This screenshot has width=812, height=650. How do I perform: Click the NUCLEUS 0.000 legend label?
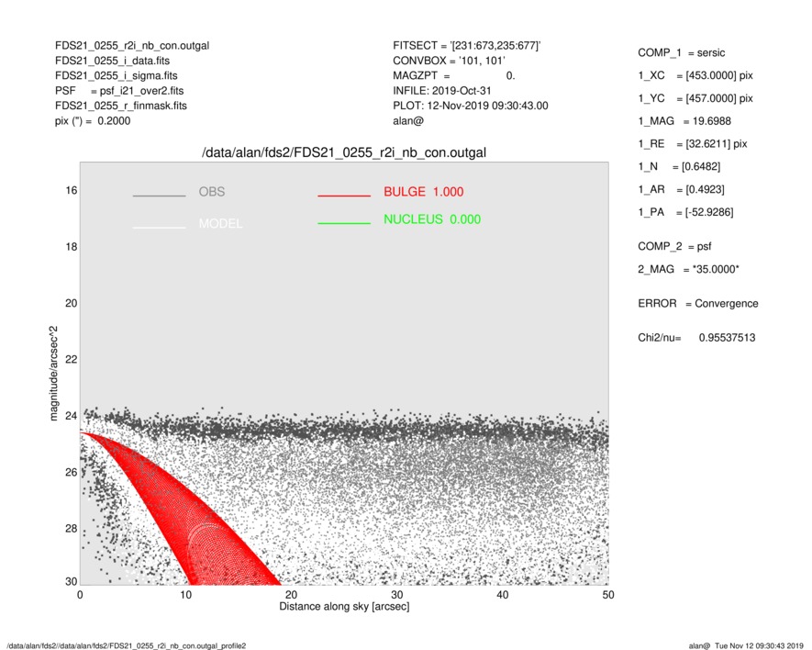432,219
